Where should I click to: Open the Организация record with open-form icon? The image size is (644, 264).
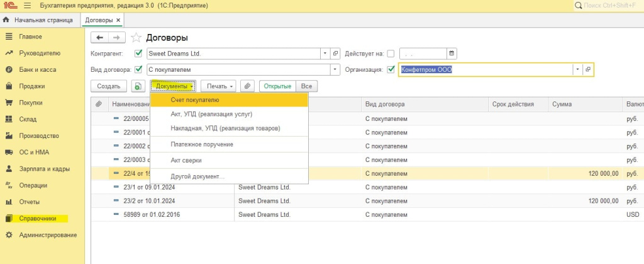click(x=589, y=69)
